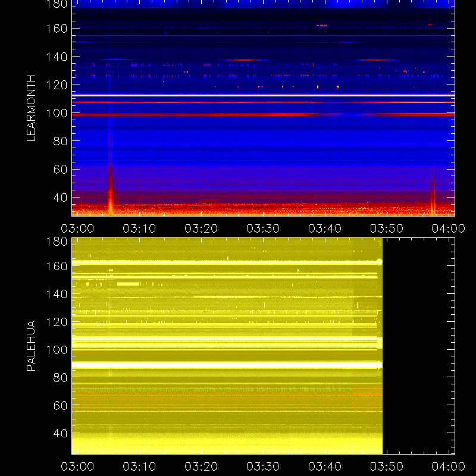Screen dimensions: 476x476
Task: Click the 03:50 time label under Palehua plot
Action: click(386, 466)
